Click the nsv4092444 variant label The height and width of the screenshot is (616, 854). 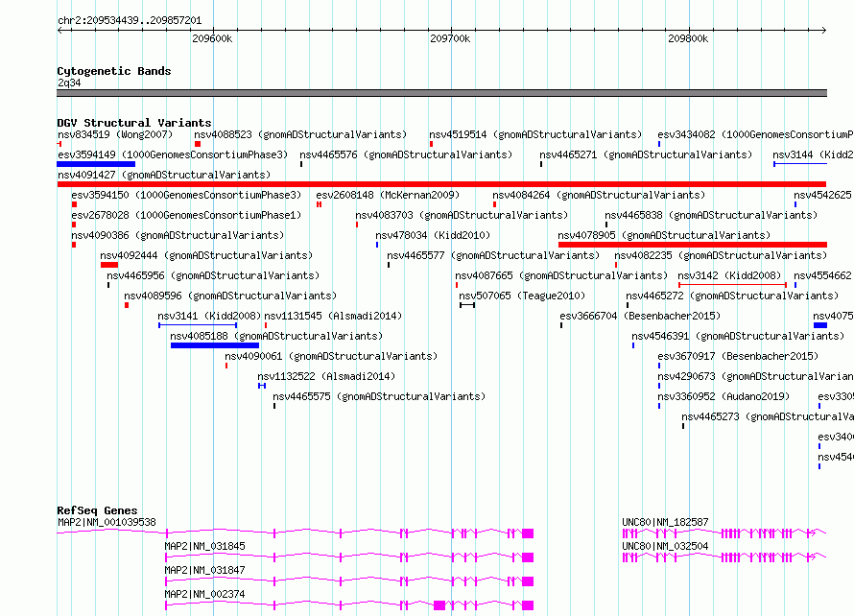click(x=206, y=255)
